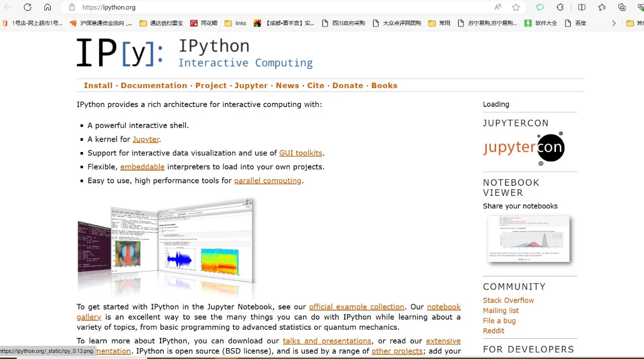Follow the embeddable link
Screen dimensions: 644x359
click(x=142, y=167)
